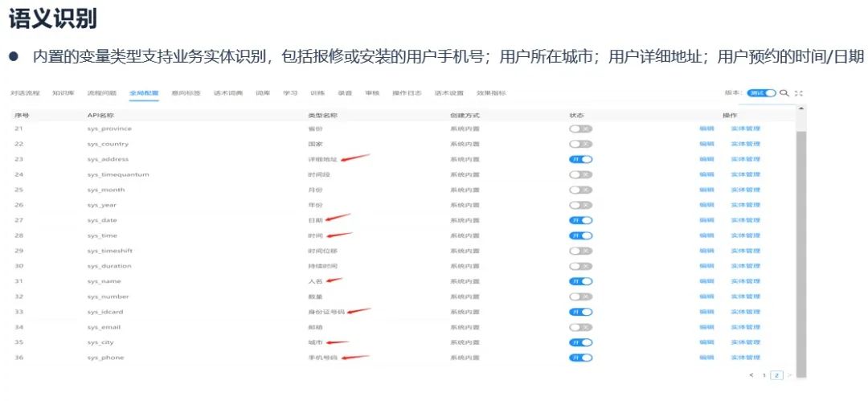Open the 词库 tab
The height and width of the screenshot is (401, 868).
[x=263, y=93]
